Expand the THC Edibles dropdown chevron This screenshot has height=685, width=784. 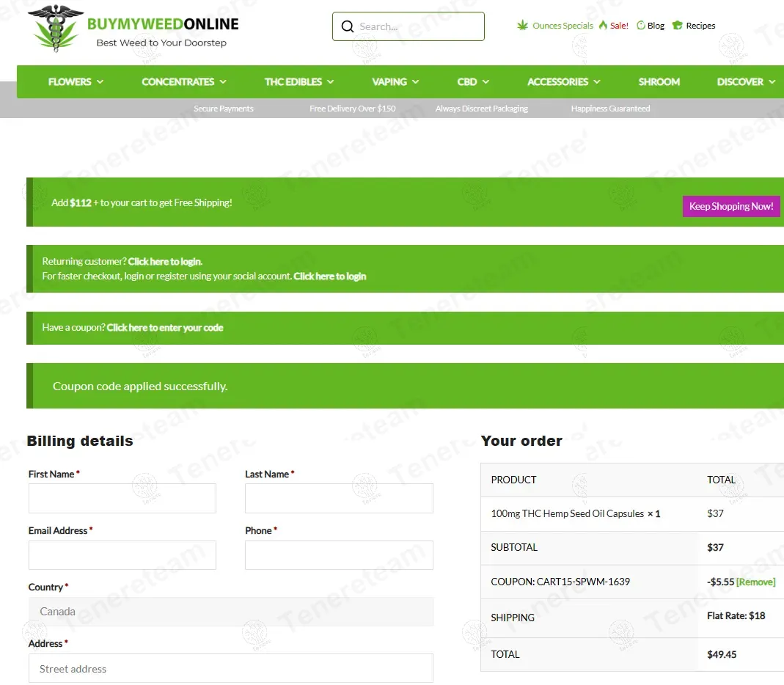331,81
